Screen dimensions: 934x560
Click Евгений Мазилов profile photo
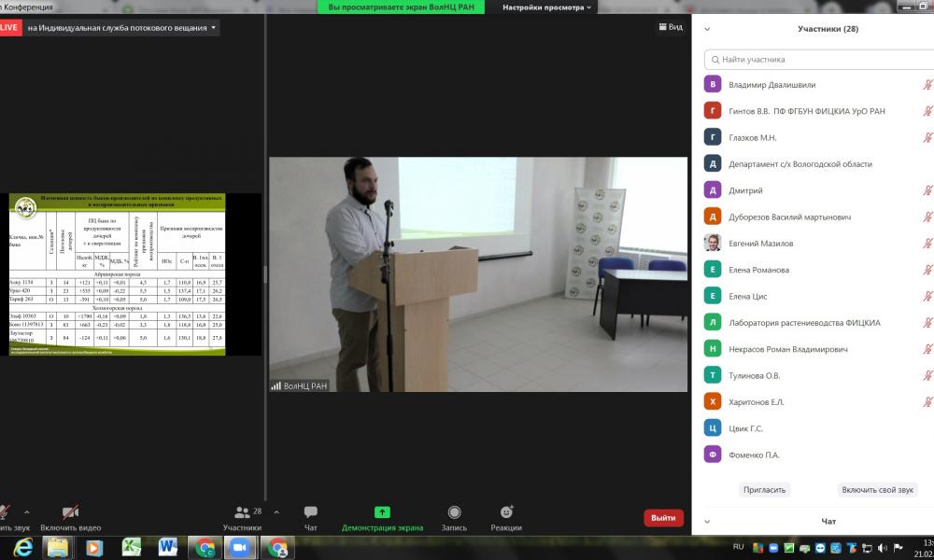point(713,243)
